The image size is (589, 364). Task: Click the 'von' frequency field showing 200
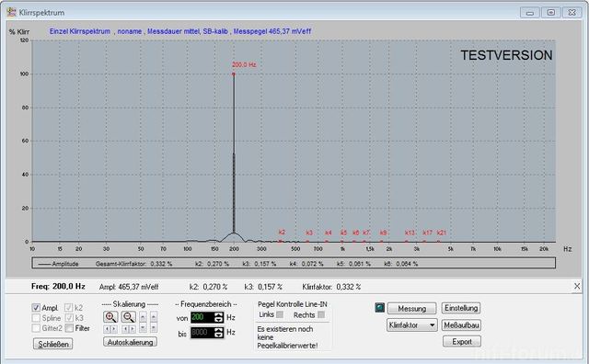coord(202,317)
